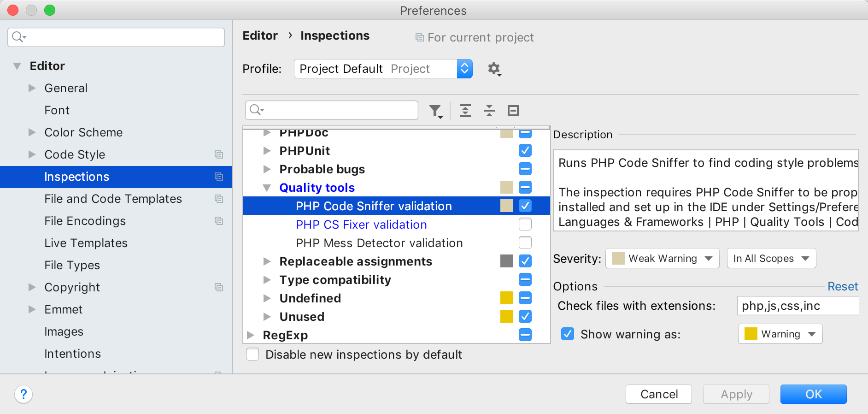Expand the Probable bugs group

click(267, 169)
